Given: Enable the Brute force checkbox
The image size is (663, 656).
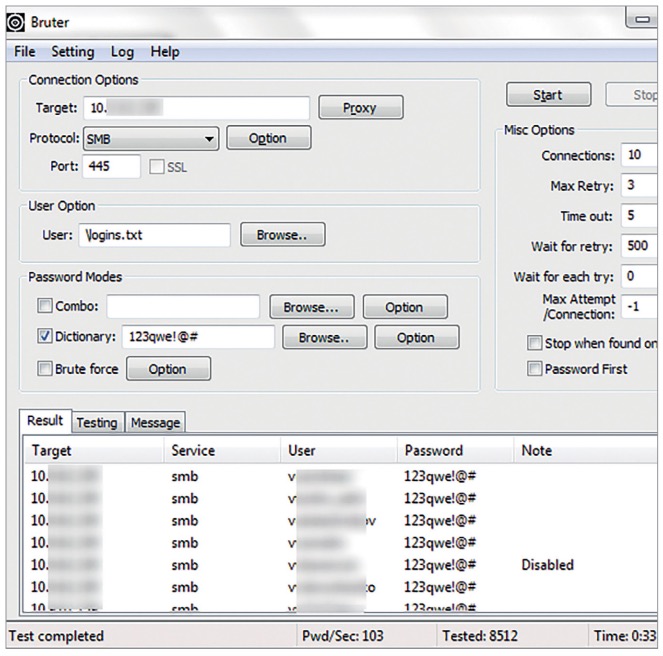Looking at the screenshot, I should (44, 369).
